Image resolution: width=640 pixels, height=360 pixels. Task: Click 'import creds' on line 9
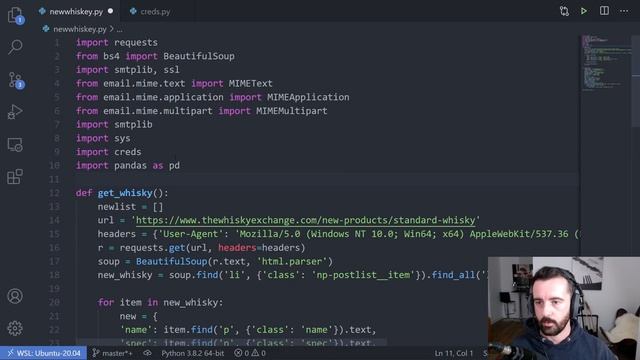(109, 152)
